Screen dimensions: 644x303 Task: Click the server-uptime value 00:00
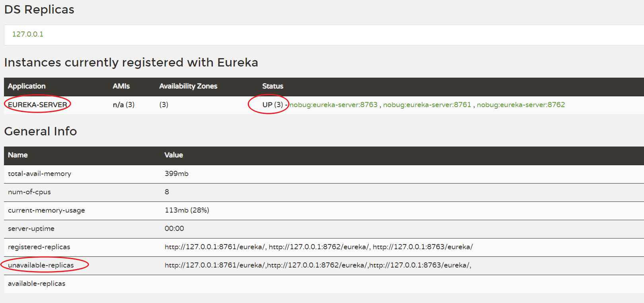coord(174,229)
